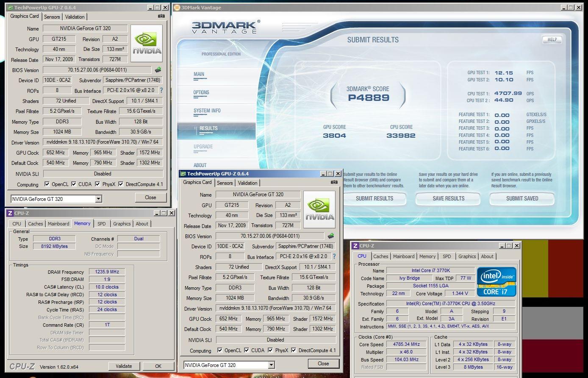Click the top-left GPU-Z title bar icon

pos(10,8)
